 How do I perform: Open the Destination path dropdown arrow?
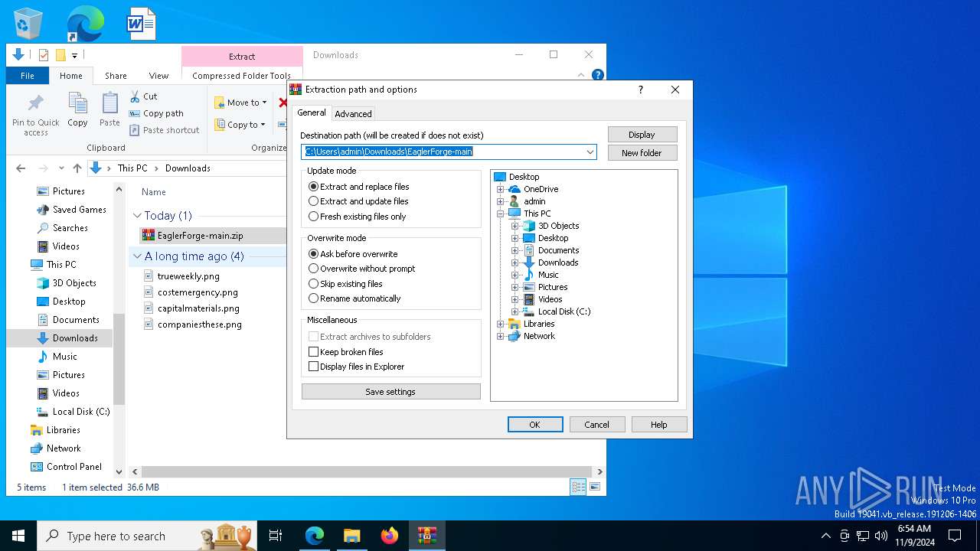point(590,152)
